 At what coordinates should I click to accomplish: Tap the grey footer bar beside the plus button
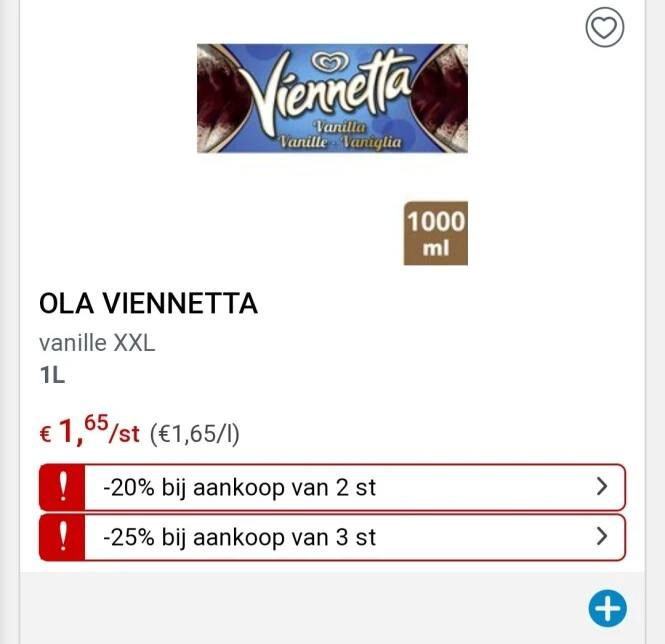click(x=303, y=608)
